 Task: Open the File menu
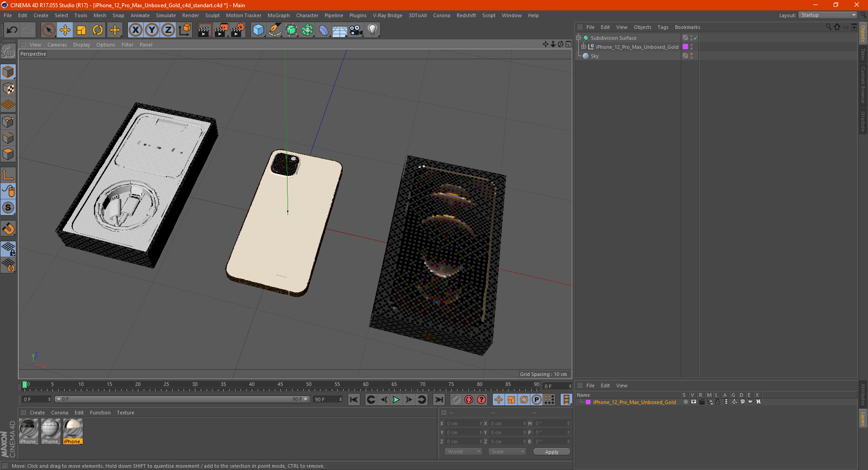tap(8, 15)
